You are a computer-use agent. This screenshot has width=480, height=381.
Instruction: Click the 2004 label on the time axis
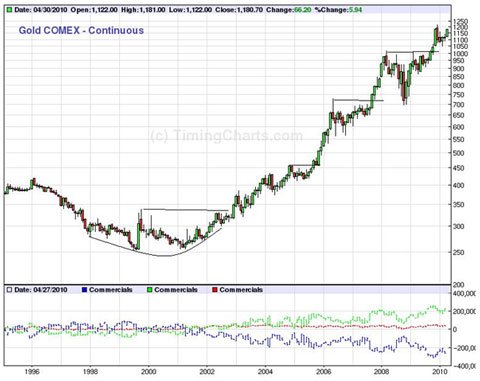click(266, 371)
